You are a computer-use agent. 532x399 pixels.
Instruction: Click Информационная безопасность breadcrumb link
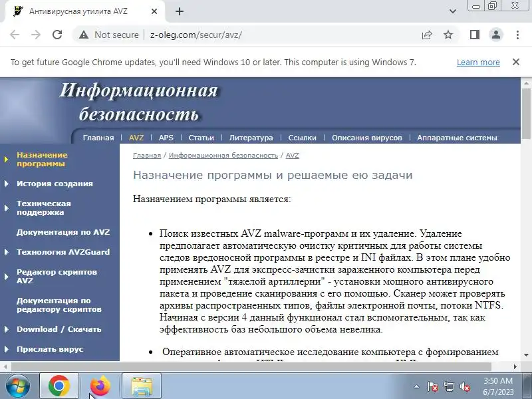(223, 156)
